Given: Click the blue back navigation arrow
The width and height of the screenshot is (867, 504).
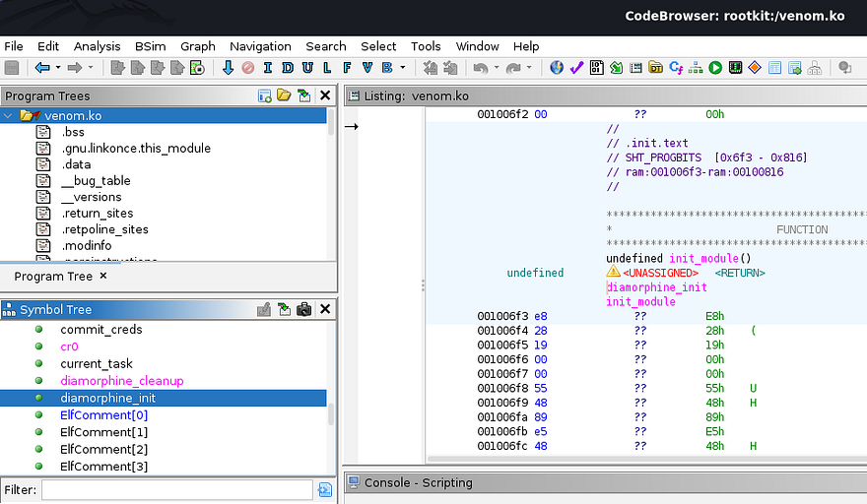Looking at the screenshot, I should [41, 68].
